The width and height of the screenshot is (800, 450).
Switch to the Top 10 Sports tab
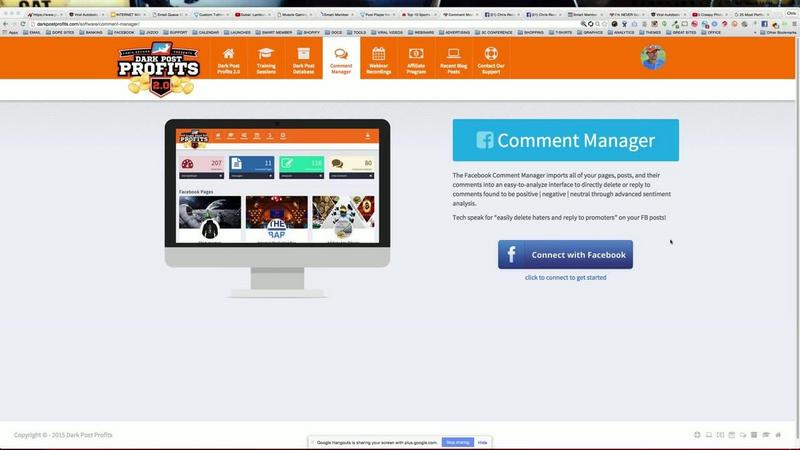420,15
